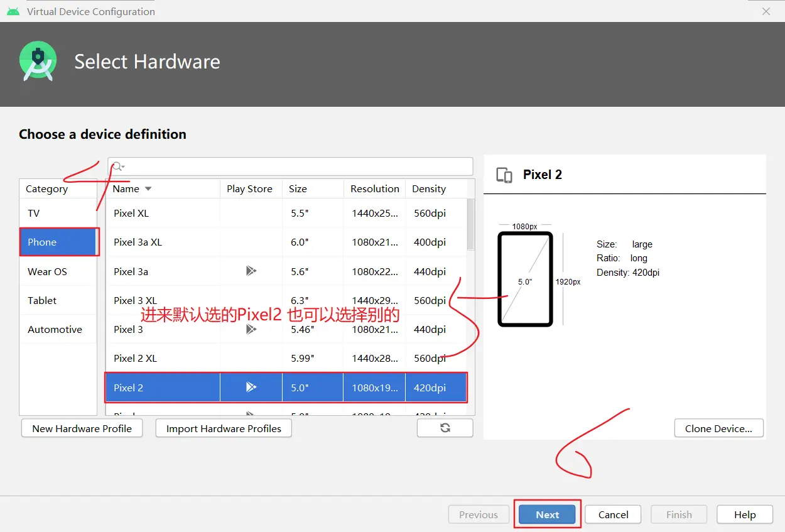The image size is (785, 532).
Task: Click the Play Store icon in the Pixel 2 row
Action: (x=251, y=387)
